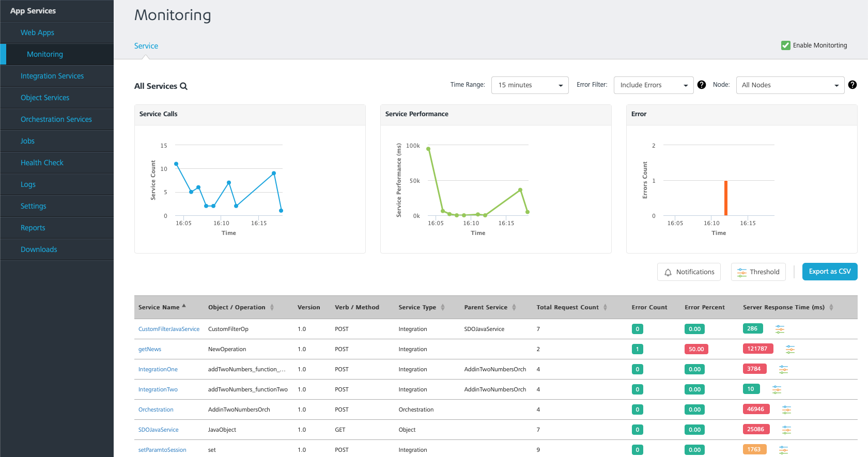Image resolution: width=868 pixels, height=457 pixels.
Task: Switch to the Service tab
Action: coord(146,46)
